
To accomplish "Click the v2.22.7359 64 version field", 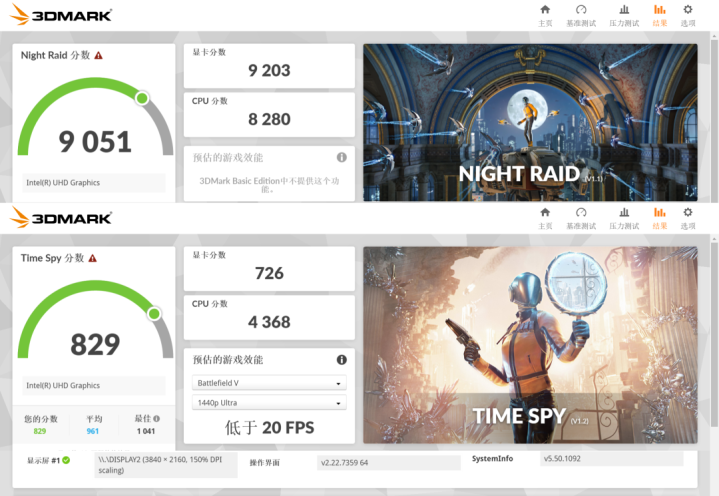I will [x=389, y=463].
